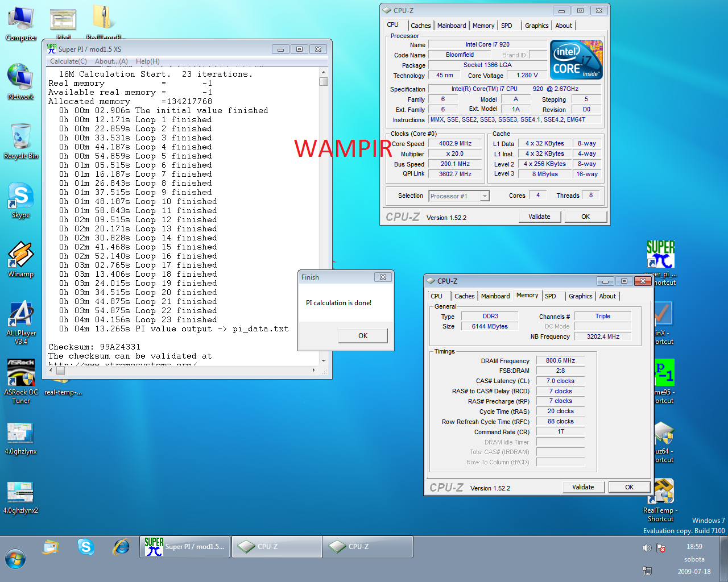Click Super PI vertical scrollbar down arrow
The width and height of the screenshot is (728, 582).
tap(324, 361)
